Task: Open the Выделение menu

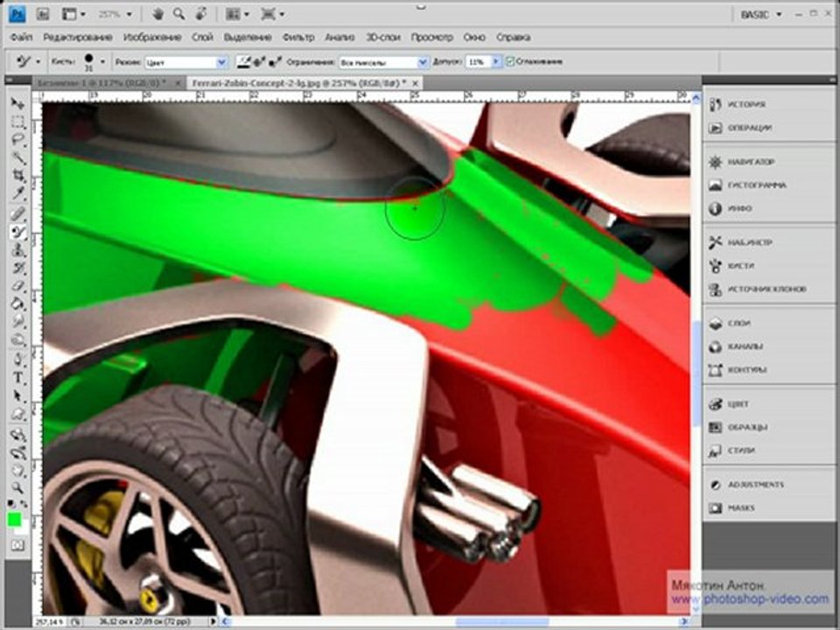Action: (248, 37)
